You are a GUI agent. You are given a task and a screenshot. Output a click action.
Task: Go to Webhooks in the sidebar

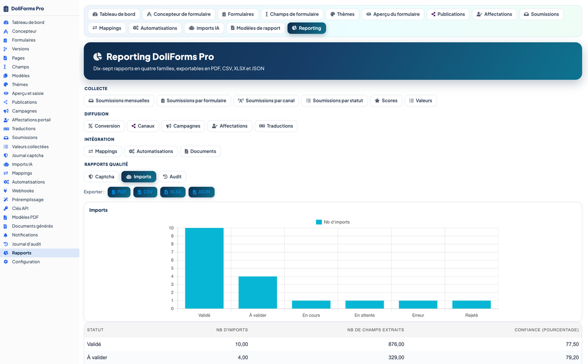coord(22,191)
